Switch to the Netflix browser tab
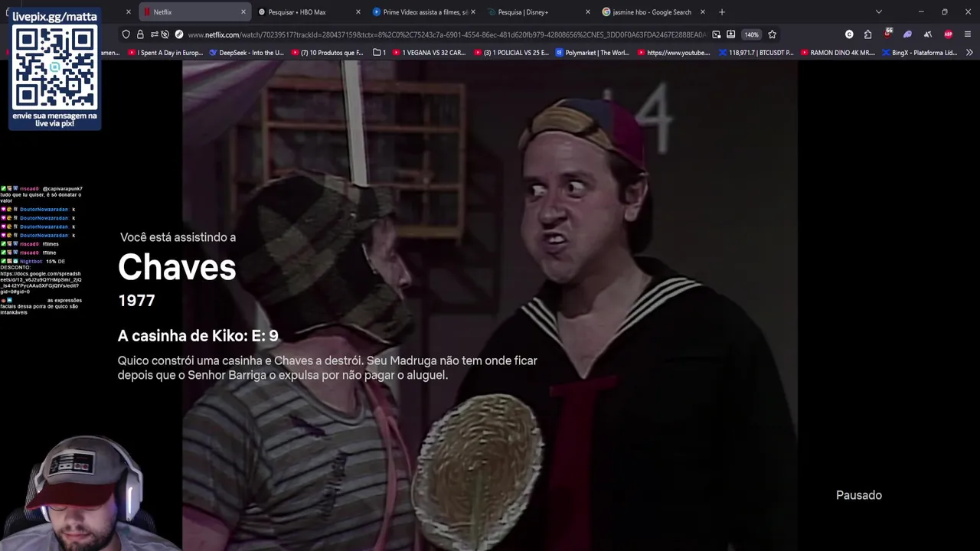Screen dimensions: 980x551 tap(194, 12)
